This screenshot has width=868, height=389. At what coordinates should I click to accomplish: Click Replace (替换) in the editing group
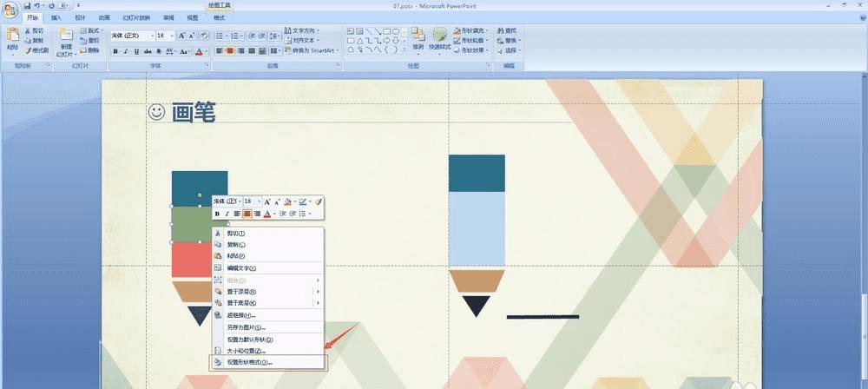507,41
